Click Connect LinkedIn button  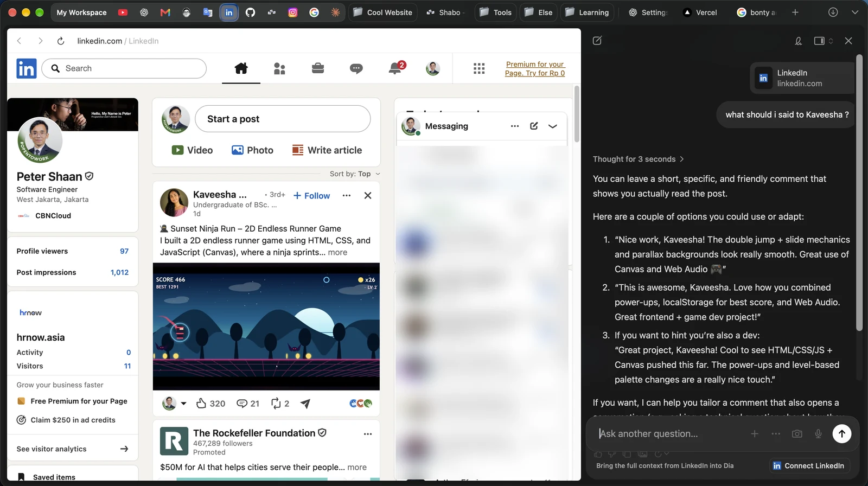point(809,465)
